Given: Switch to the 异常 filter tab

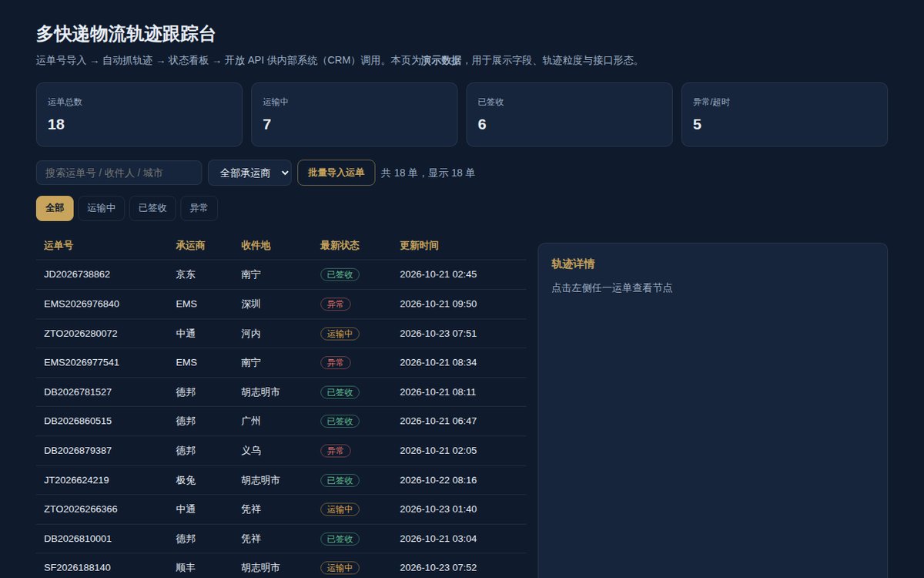Looking at the screenshot, I should tap(199, 208).
